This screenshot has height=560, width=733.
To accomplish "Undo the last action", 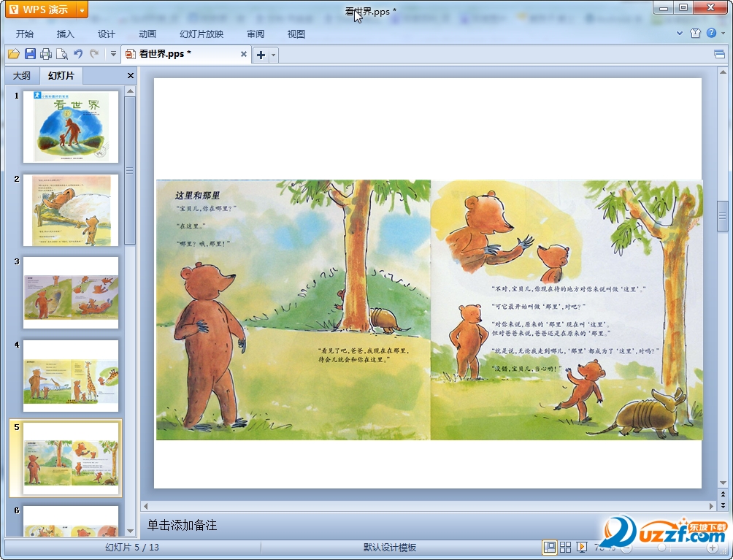I will [x=78, y=54].
